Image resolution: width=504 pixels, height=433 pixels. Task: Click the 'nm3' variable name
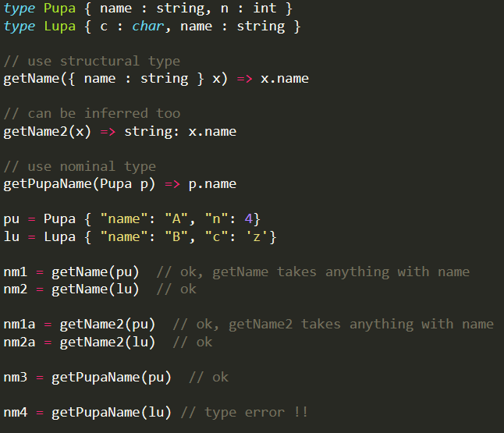[x=15, y=378]
